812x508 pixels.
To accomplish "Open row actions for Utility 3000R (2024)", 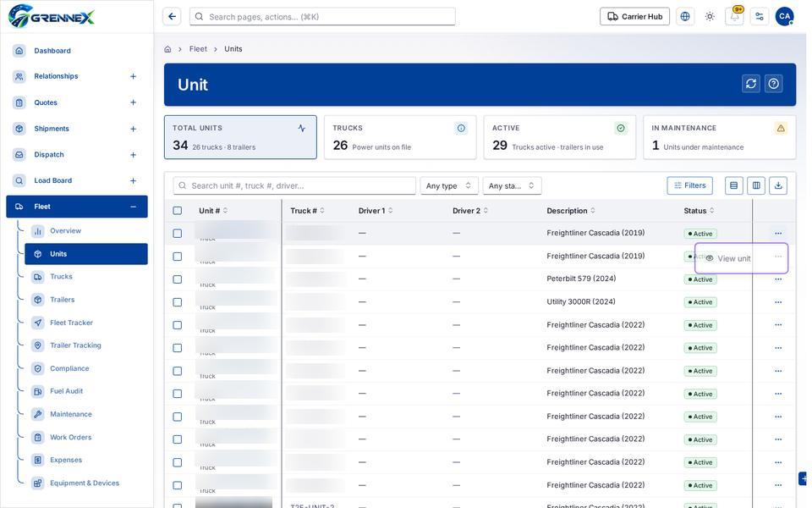I will 778,302.
